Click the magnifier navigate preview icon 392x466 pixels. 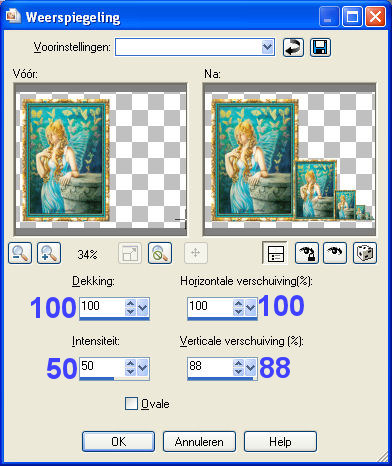point(160,253)
